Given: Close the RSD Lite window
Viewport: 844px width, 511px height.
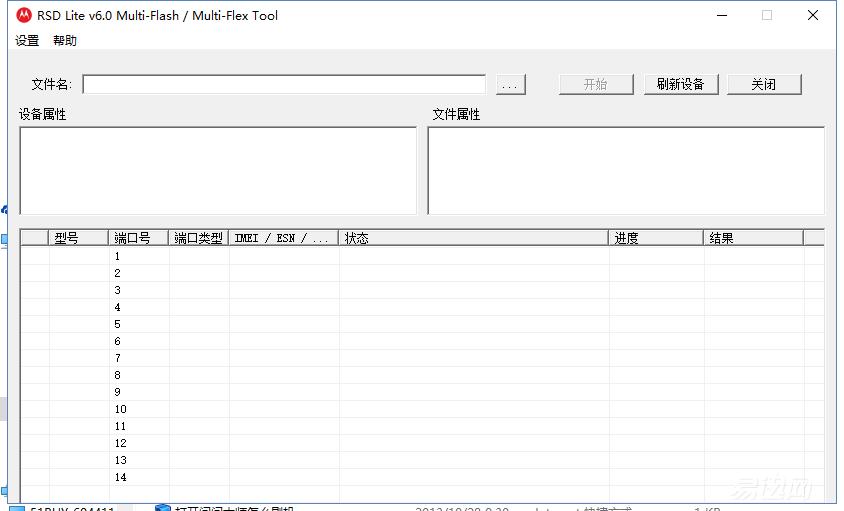Looking at the screenshot, I should point(813,15).
